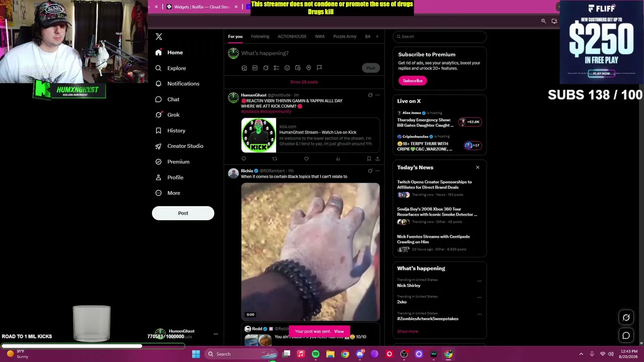Open the emoji picker in the composer
The width and height of the screenshot is (644, 362).
(287, 68)
